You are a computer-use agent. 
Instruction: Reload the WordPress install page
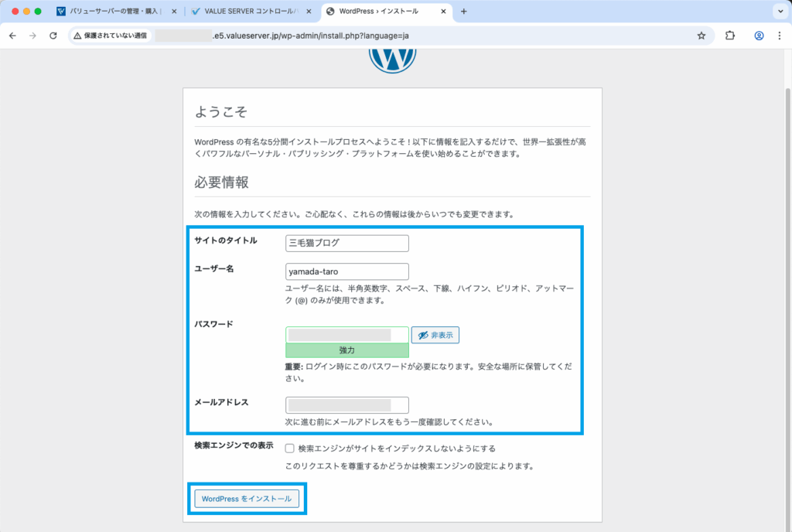53,36
